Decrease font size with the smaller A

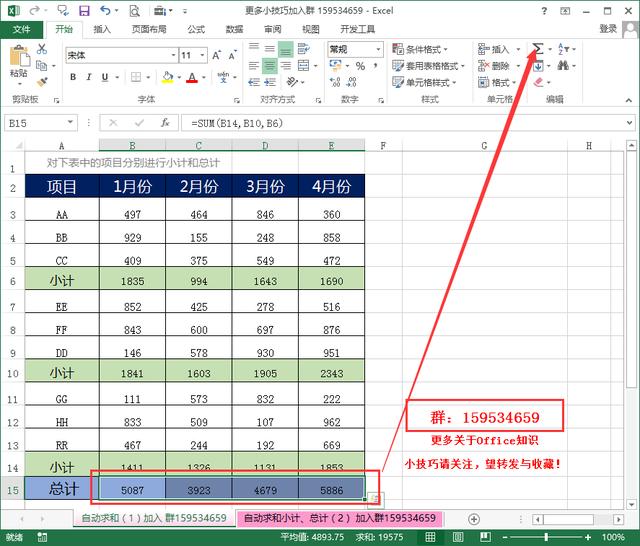click(x=232, y=55)
